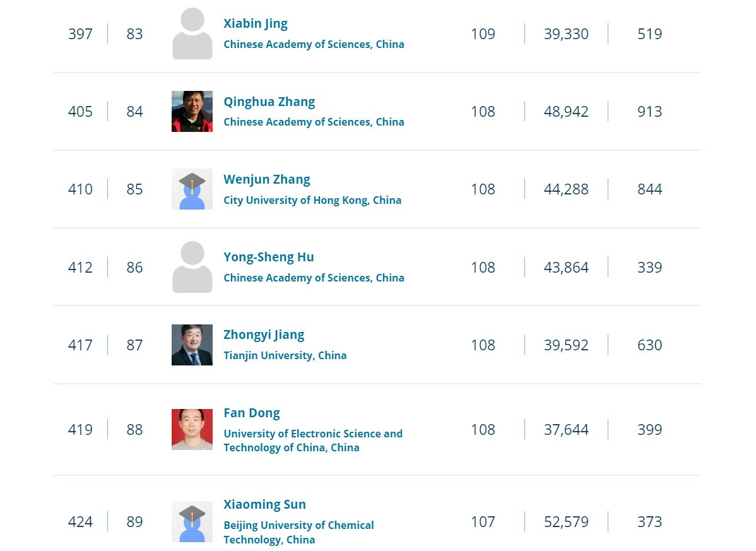
Task: Open the Wenjun Zhang name link
Action: point(267,179)
